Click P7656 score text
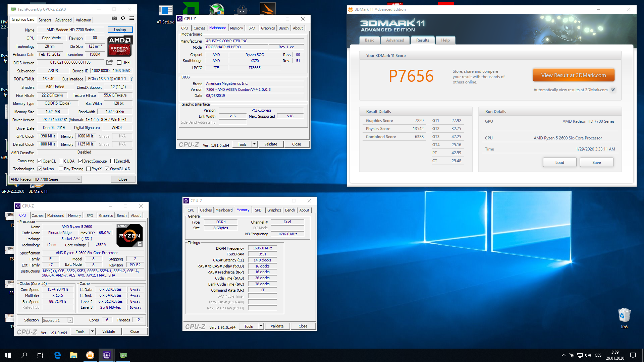 [411, 76]
